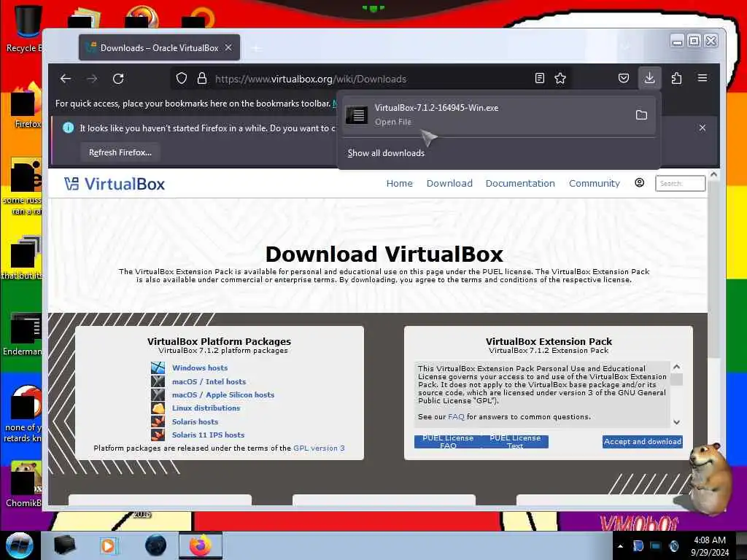Dismiss the Firefox refresh notification bar

[x=703, y=128]
